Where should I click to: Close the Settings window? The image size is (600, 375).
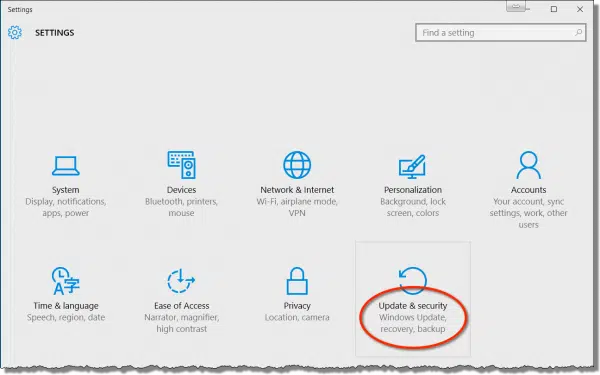pyautogui.click(x=580, y=9)
